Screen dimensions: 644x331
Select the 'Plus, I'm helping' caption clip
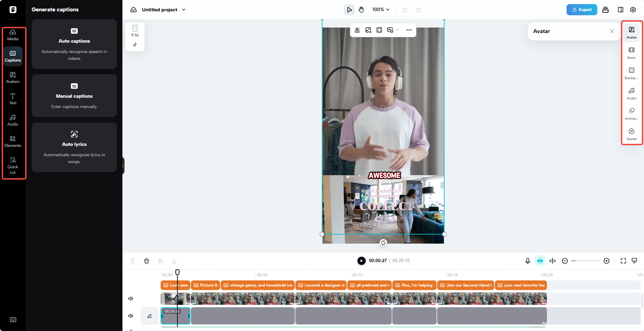(414, 285)
